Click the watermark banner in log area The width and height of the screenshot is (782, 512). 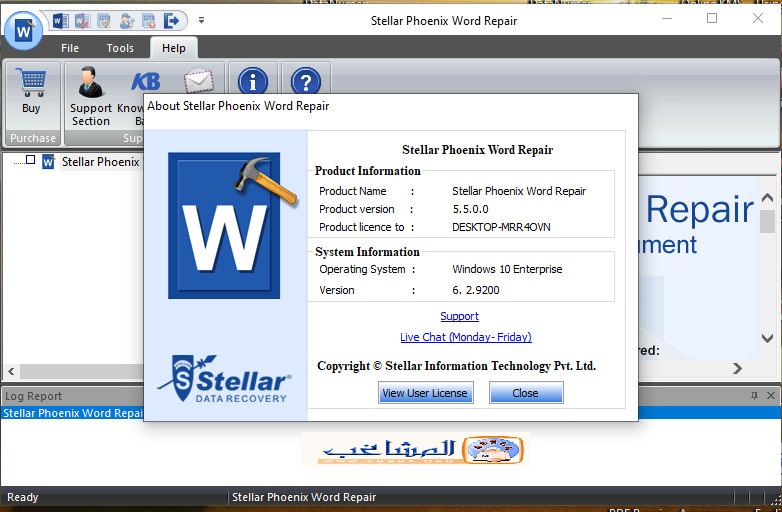pos(415,449)
